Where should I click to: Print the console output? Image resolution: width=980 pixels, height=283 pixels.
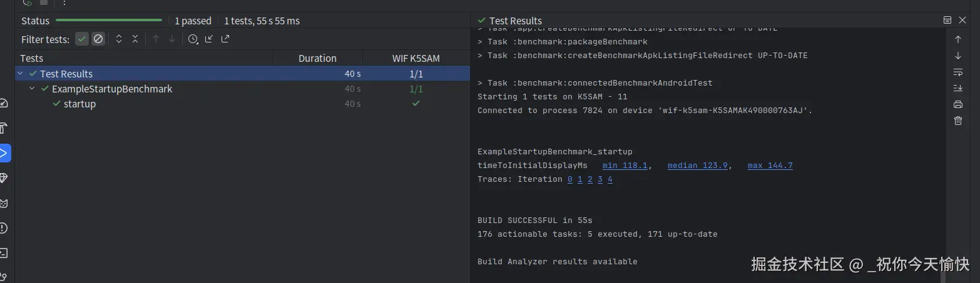coord(957,104)
